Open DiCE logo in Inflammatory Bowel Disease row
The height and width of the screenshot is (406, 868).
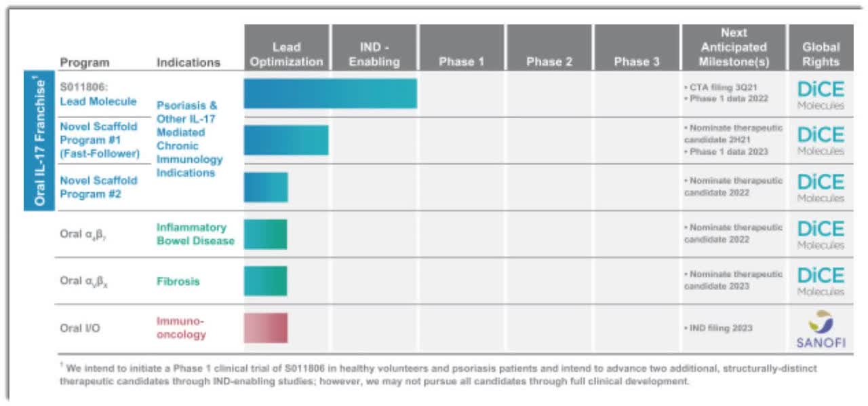click(x=821, y=234)
